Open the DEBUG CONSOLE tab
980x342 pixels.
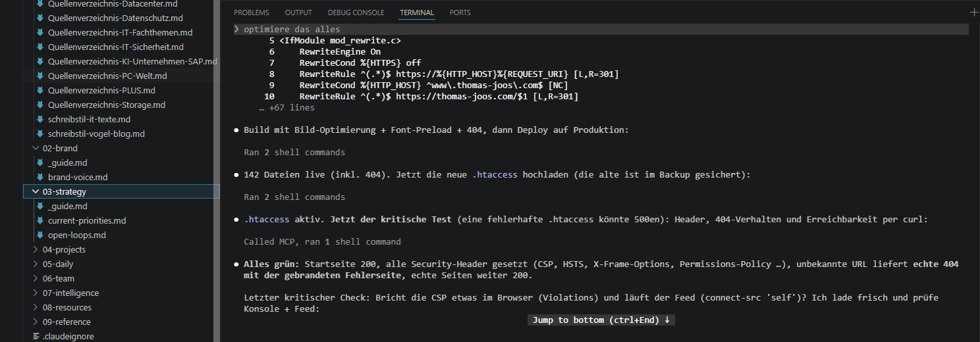click(x=356, y=12)
